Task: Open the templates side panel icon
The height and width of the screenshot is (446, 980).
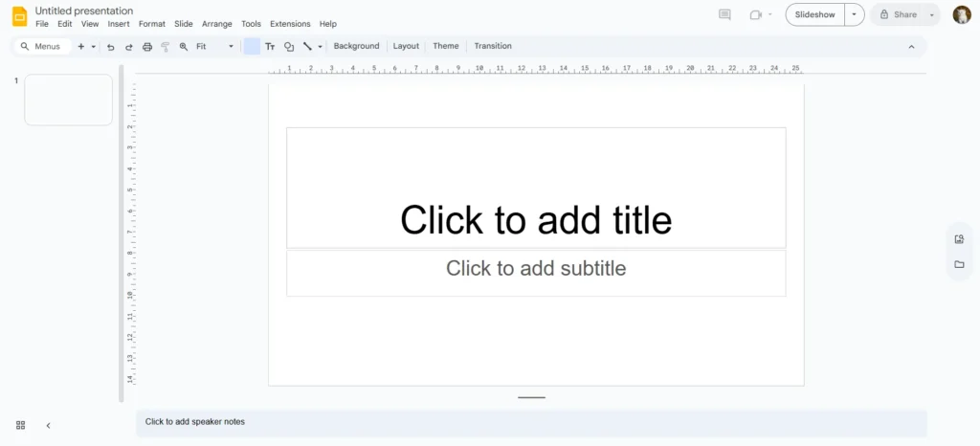Action: click(959, 239)
